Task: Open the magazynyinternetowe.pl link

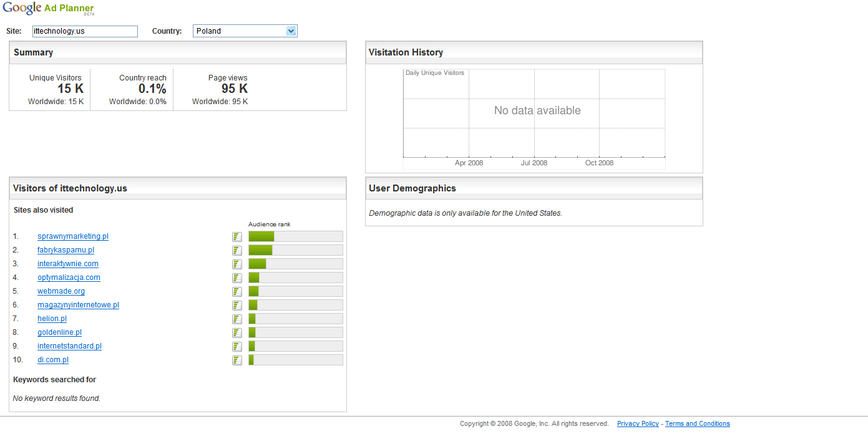Action: [x=78, y=305]
